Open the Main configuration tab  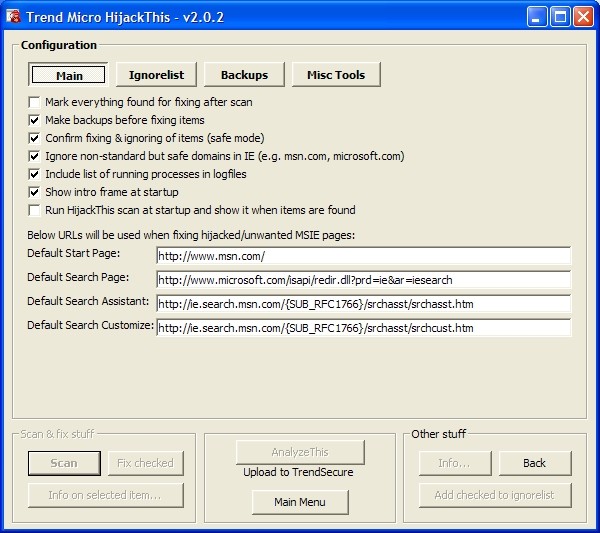coord(68,75)
